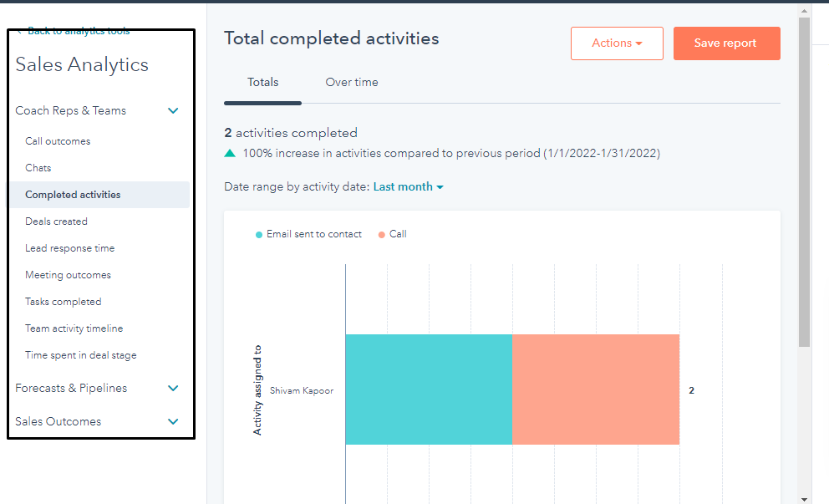
Task: Select the Totals tab
Action: 262,82
